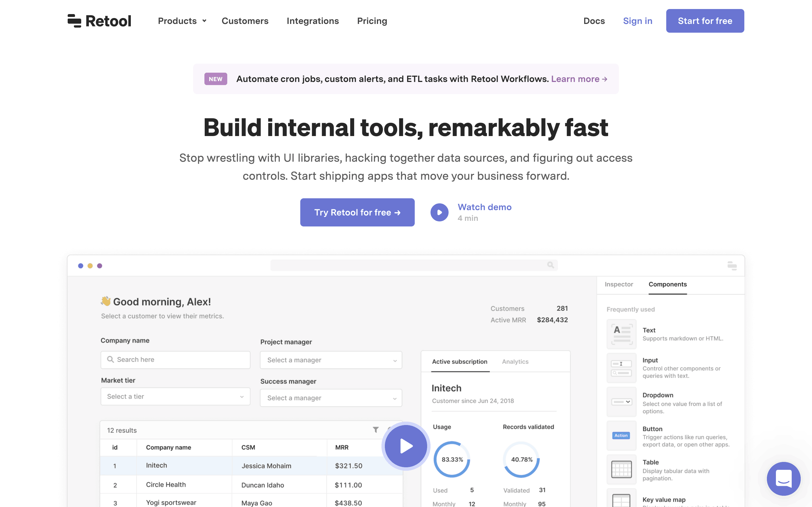Open the Market tier dropdown

[x=175, y=396]
